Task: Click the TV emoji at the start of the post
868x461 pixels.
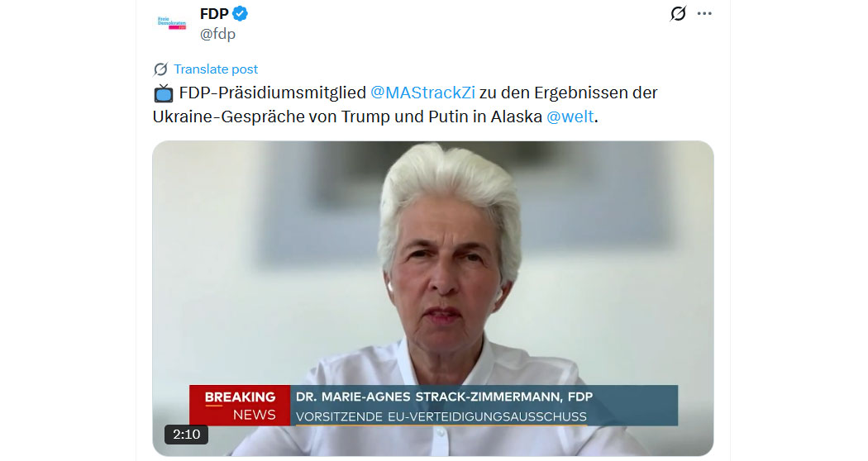Action: (x=164, y=93)
